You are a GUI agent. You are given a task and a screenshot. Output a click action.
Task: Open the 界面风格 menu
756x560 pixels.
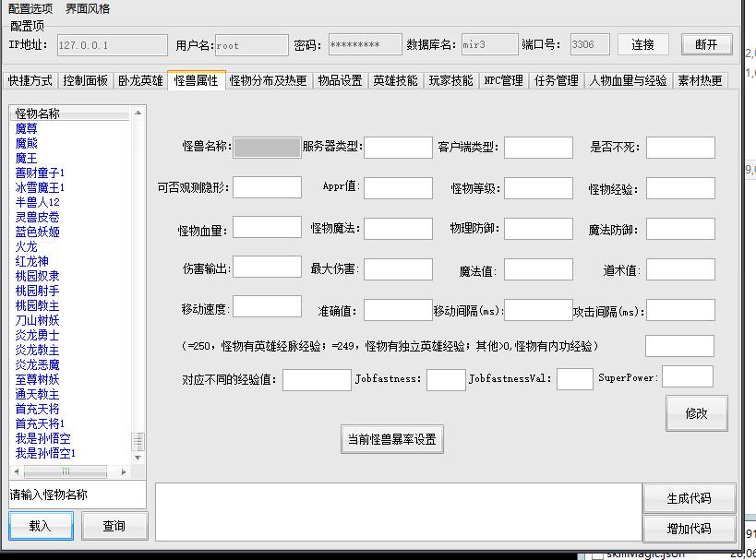click(88, 8)
